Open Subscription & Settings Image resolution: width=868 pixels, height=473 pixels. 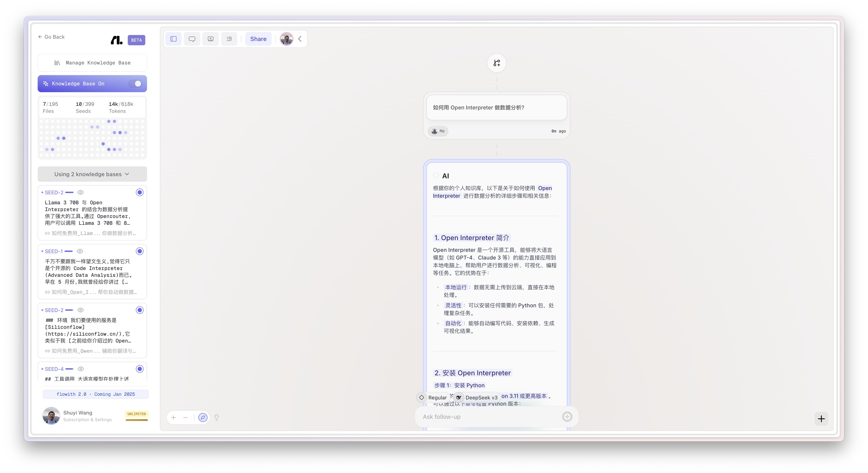click(x=87, y=420)
